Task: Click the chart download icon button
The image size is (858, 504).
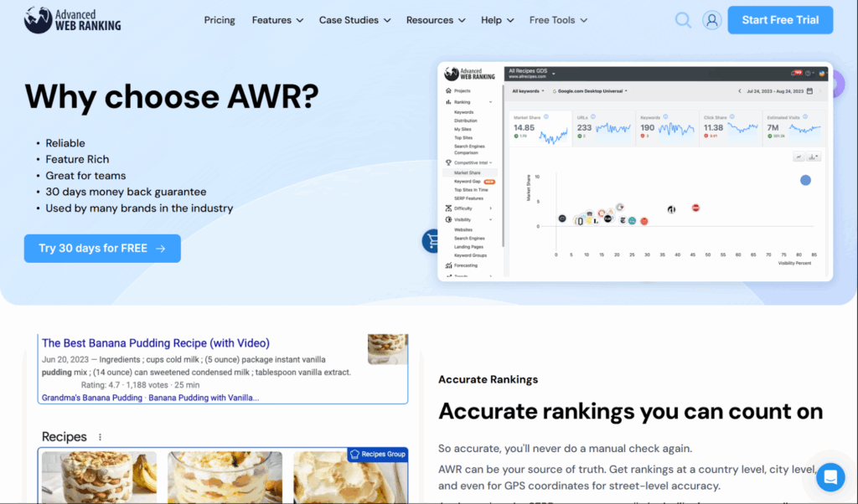Action: (x=813, y=157)
